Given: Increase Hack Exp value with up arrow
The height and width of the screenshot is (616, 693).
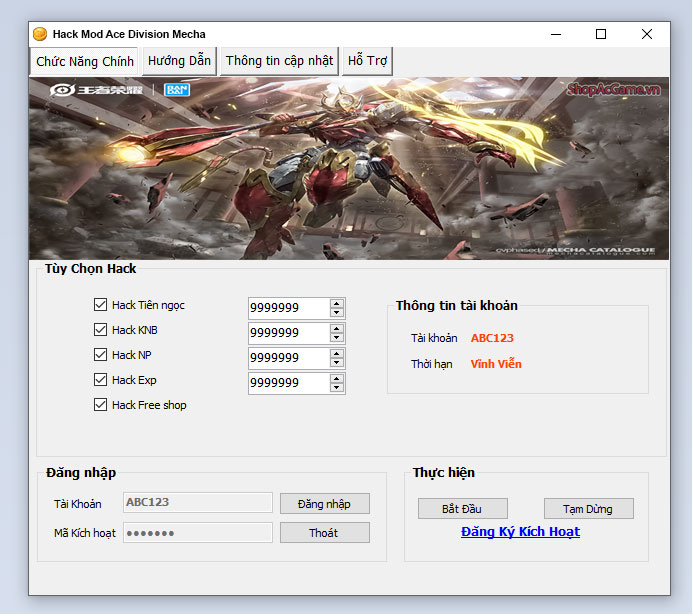Looking at the screenshot, I should 337,379.
